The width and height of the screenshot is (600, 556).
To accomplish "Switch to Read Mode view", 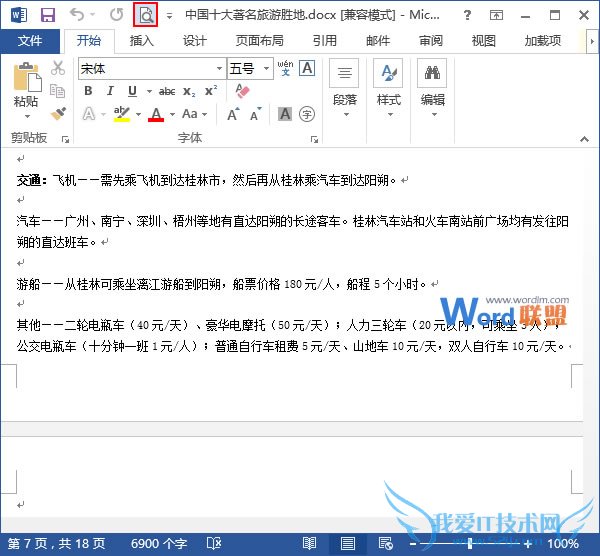I will click(x=309, y=543).
